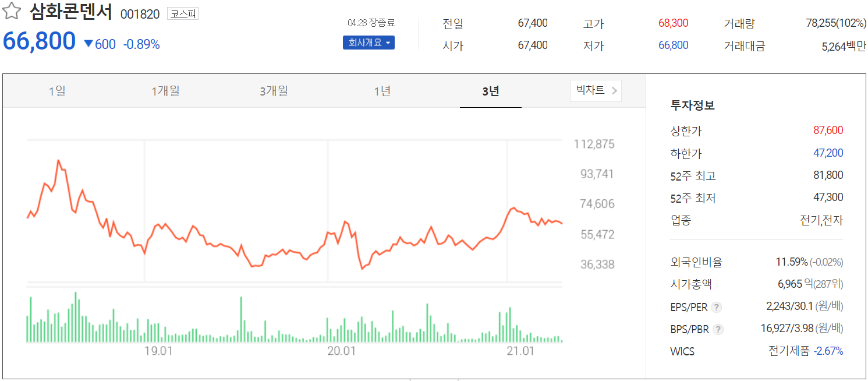Click the 시가 value 67,400

tap(533, 45)
